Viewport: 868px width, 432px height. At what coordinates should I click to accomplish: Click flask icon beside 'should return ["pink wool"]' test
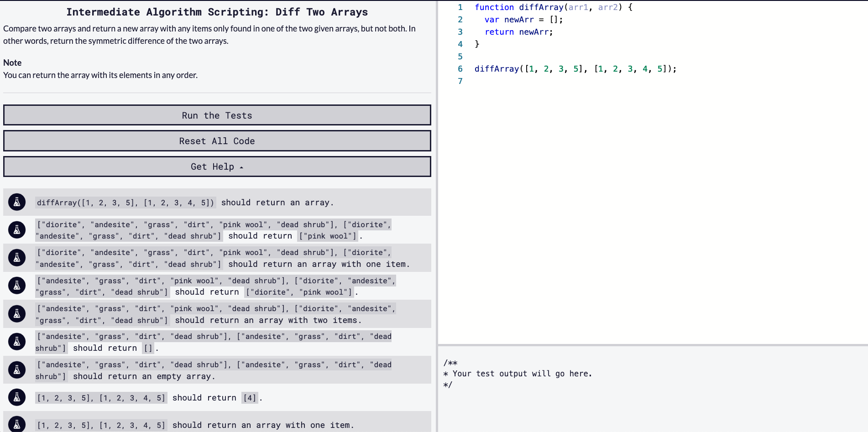tap(17, 230)
